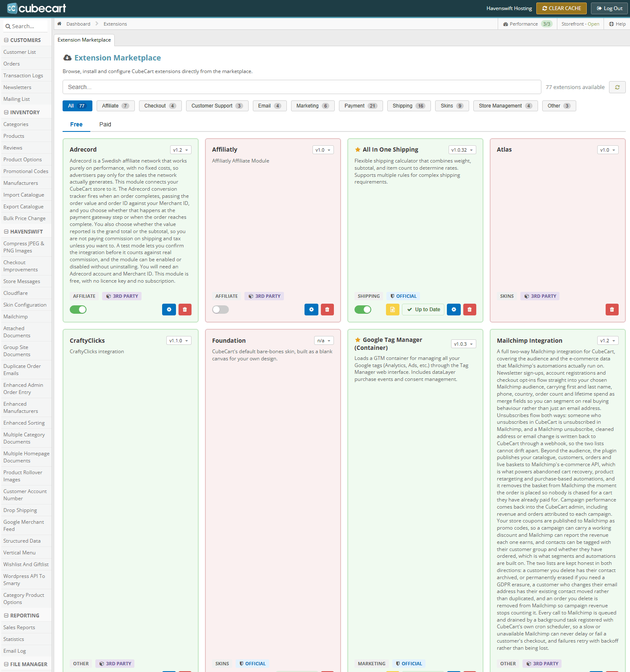This screenshot has width=630, height=672.
Task: Click the dashboard home icon in breadcrumb
Action: [60, 24]
